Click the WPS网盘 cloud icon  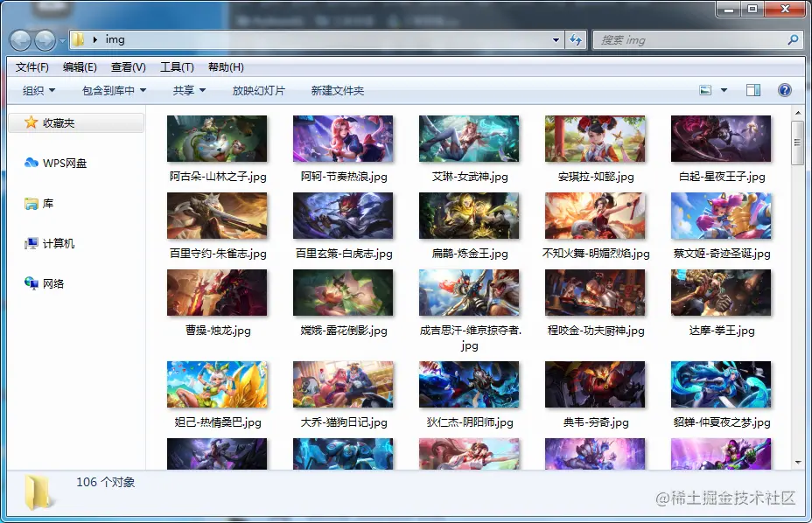click(31, 163)
